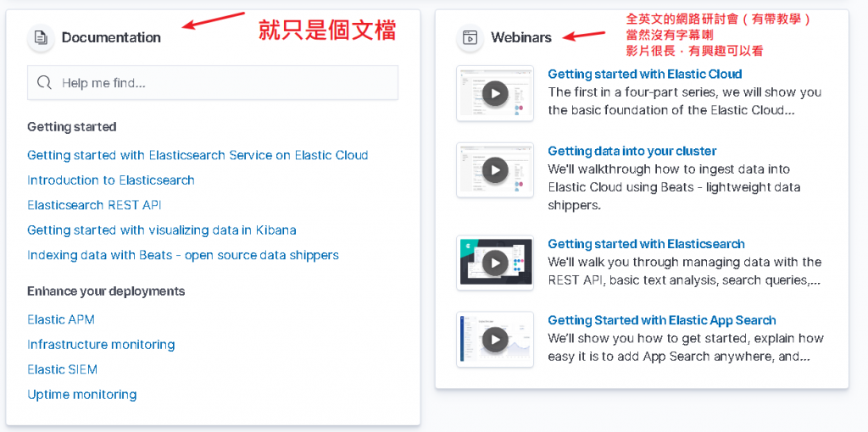
Task: Click the Documentation panel heading
Action: (x=111, y=37)
